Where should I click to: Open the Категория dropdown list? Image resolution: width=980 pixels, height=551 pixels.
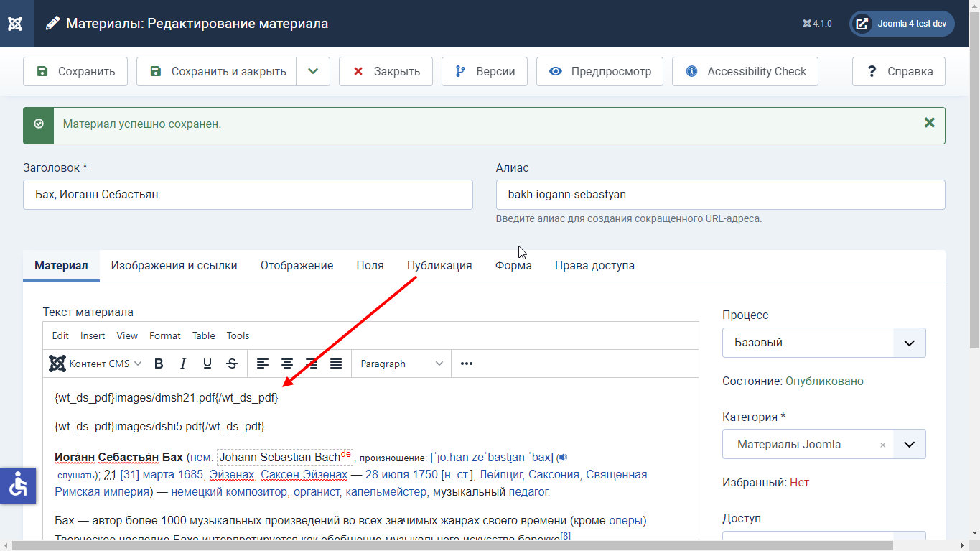coord(909,445)
